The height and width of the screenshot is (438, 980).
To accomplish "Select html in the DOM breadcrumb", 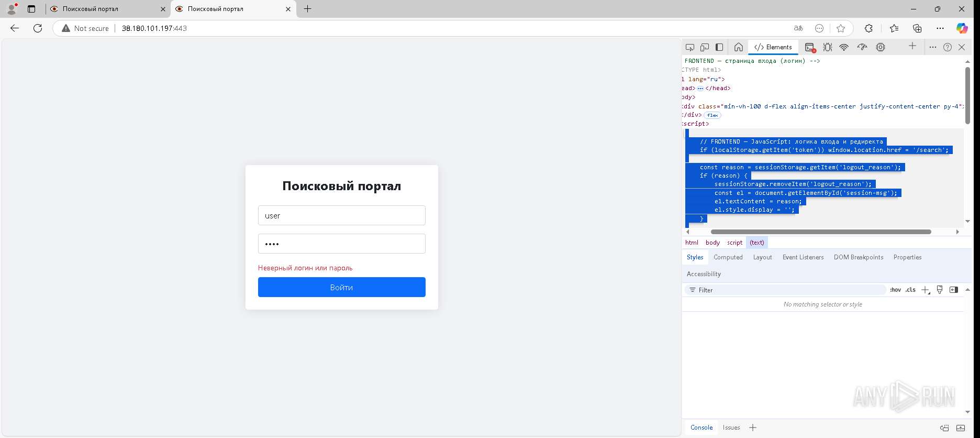I will 692,243.
